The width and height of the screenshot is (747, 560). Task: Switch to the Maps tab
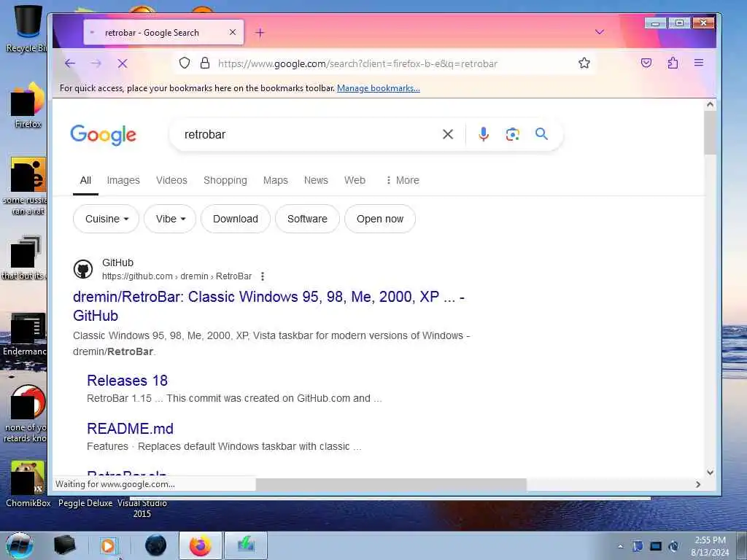[x=275, y=181]
